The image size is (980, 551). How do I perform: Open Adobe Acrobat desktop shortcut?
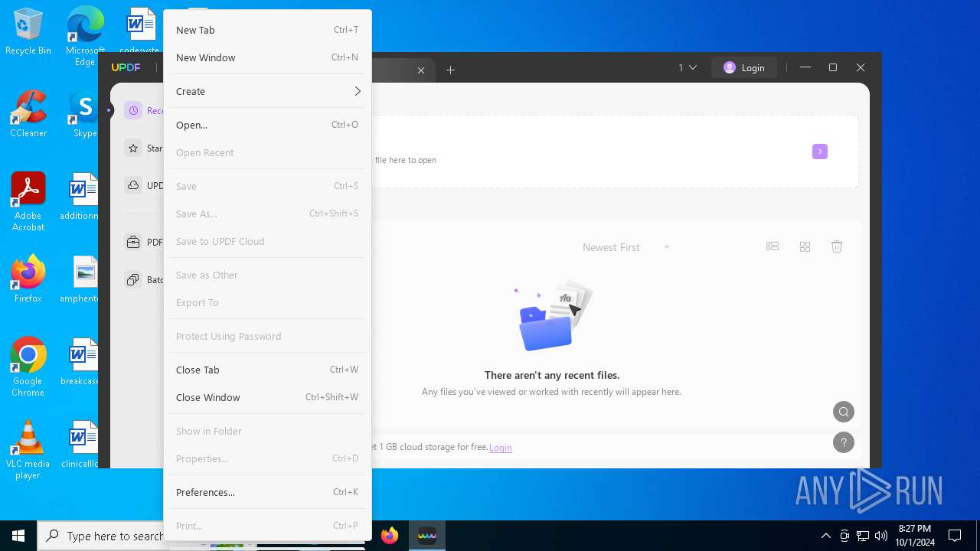pyautogui.click(x=28, y=202)
